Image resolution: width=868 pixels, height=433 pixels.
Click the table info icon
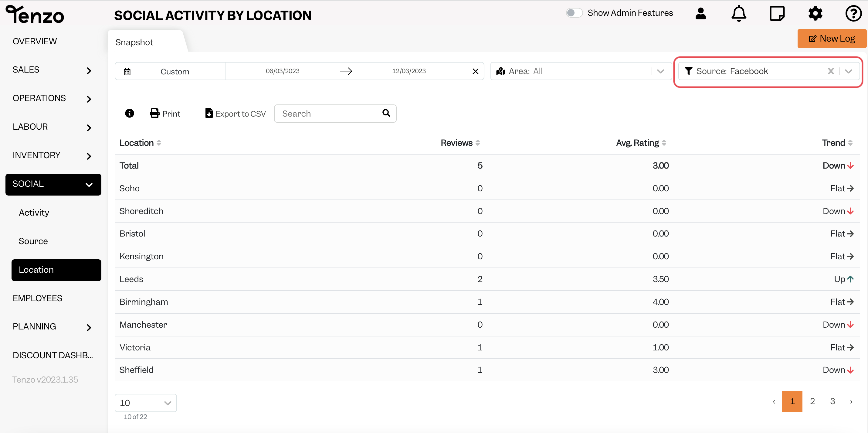pyautogui.click(x=129, y=113)
